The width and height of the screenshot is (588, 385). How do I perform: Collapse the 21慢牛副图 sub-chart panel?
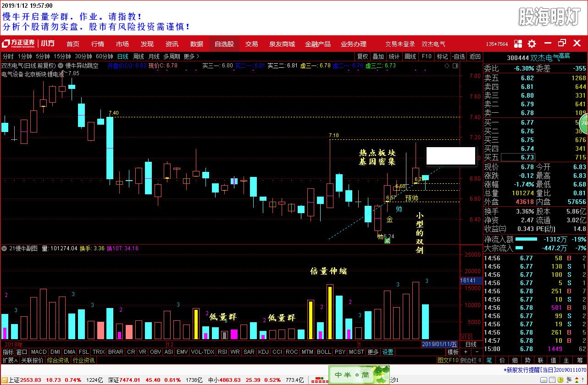point(4,248)
